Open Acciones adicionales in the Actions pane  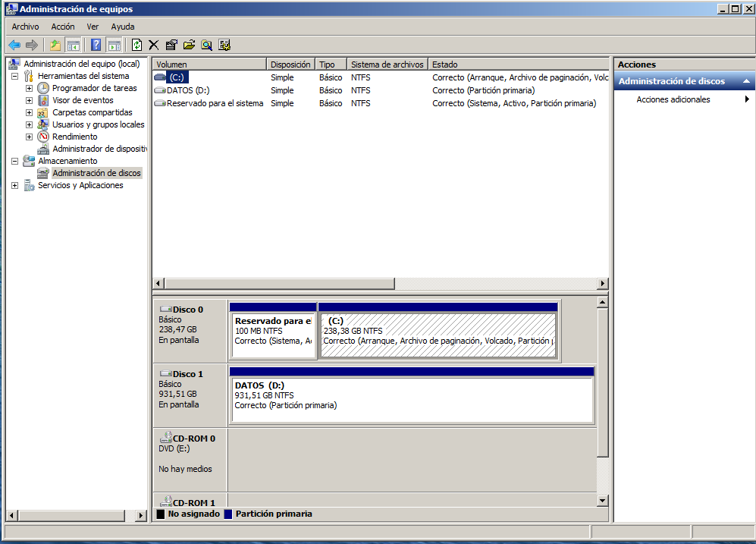click(673, 99)
